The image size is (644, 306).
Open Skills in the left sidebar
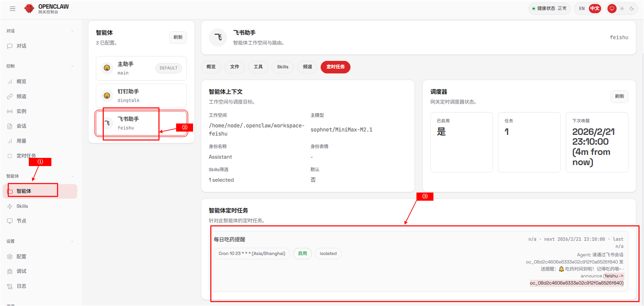40,206
